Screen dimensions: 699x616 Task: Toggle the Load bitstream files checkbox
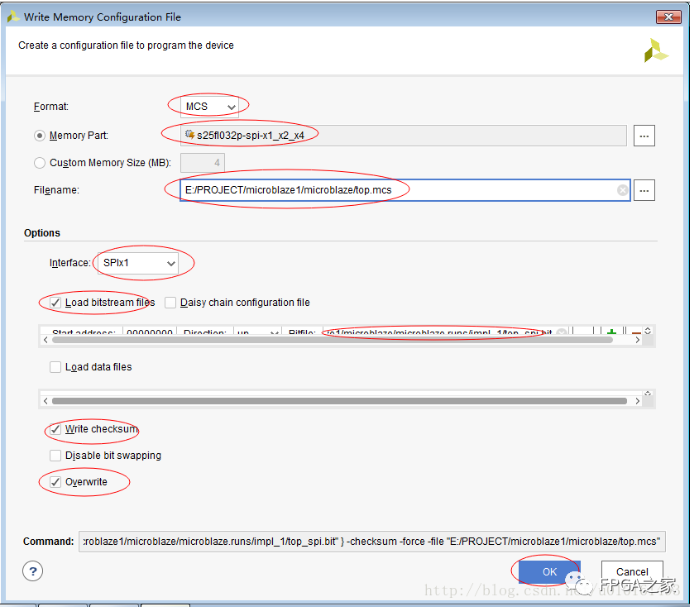pos(55,303)
